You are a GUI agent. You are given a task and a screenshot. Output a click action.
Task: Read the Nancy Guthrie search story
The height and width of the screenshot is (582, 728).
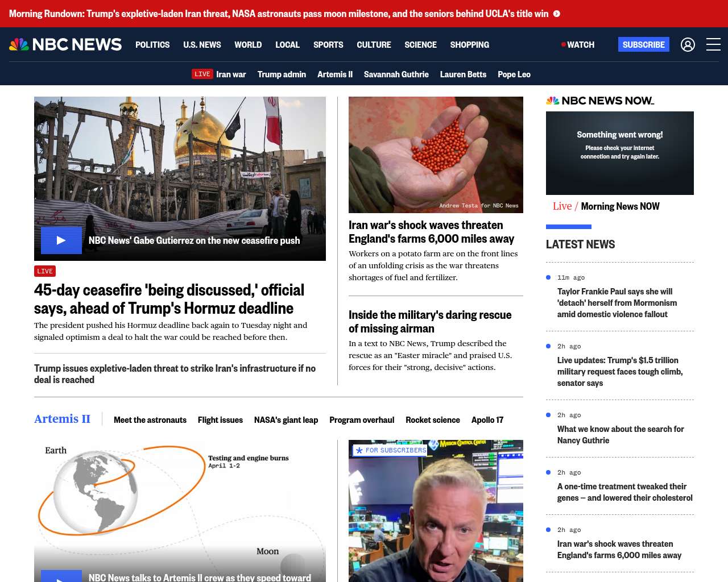[621, 435]
